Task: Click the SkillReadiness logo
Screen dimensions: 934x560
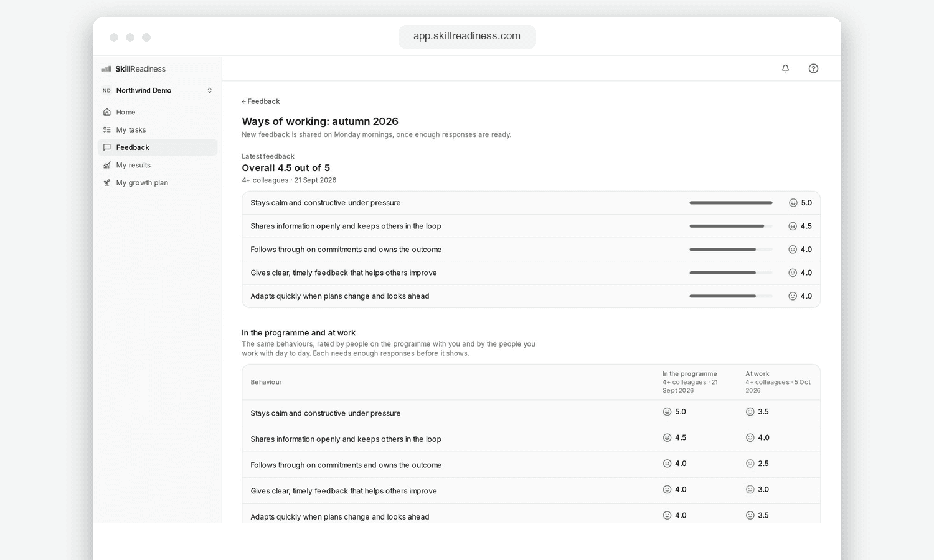Action: (x=134, y=69)
